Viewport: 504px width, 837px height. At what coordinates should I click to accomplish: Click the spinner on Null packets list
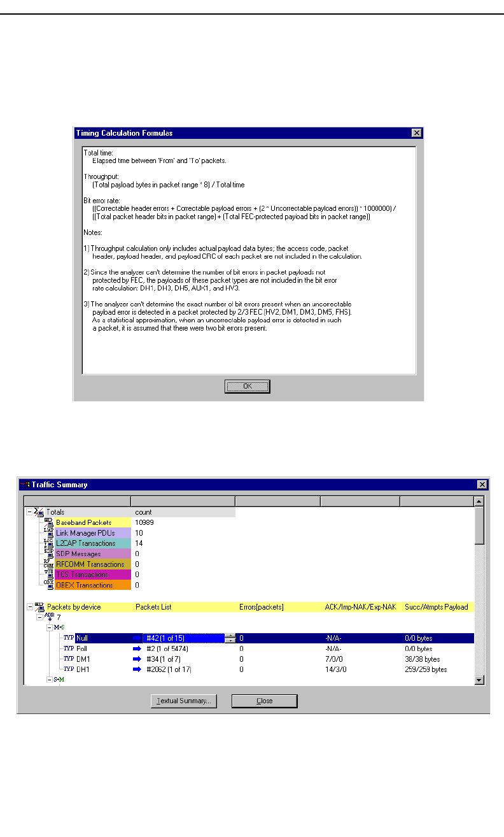(x=230, y=638)
